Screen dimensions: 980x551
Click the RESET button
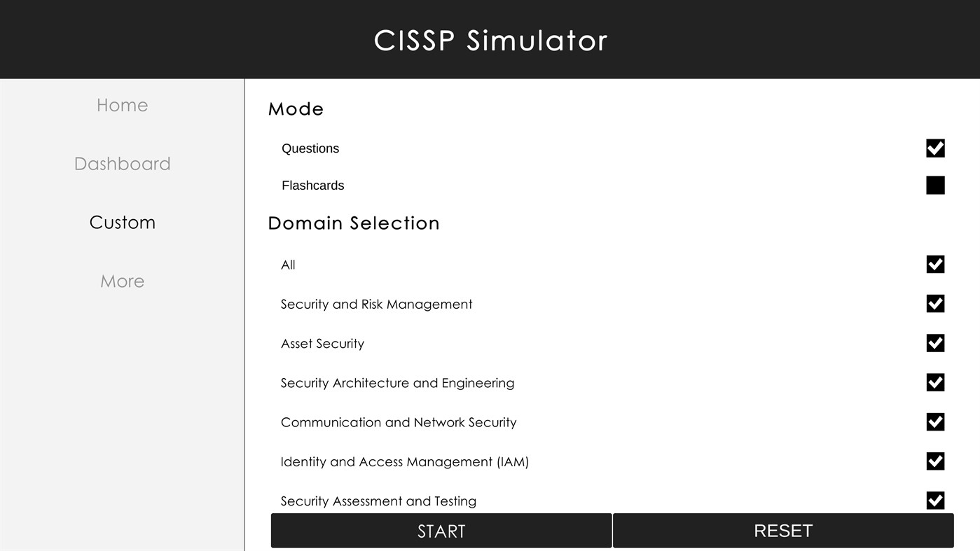coord(783,530)
